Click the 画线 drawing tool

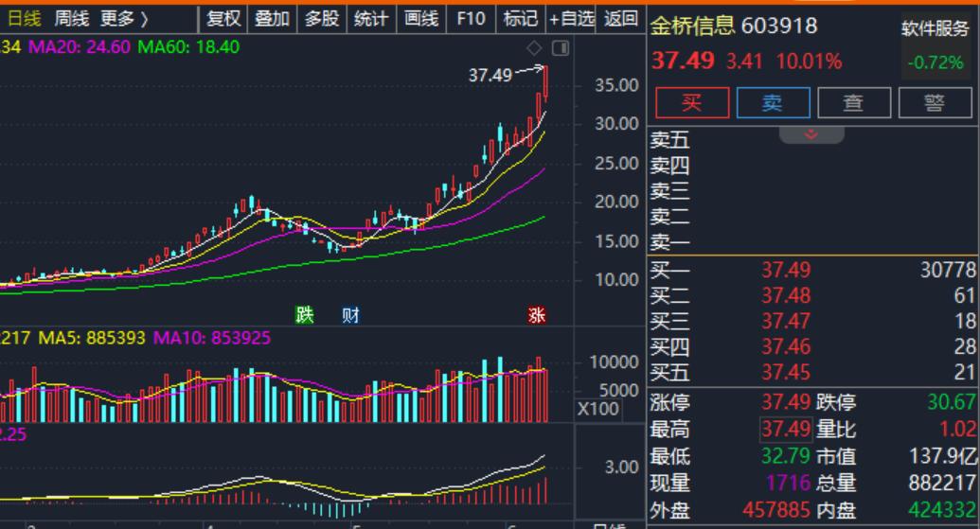point(420,18)
